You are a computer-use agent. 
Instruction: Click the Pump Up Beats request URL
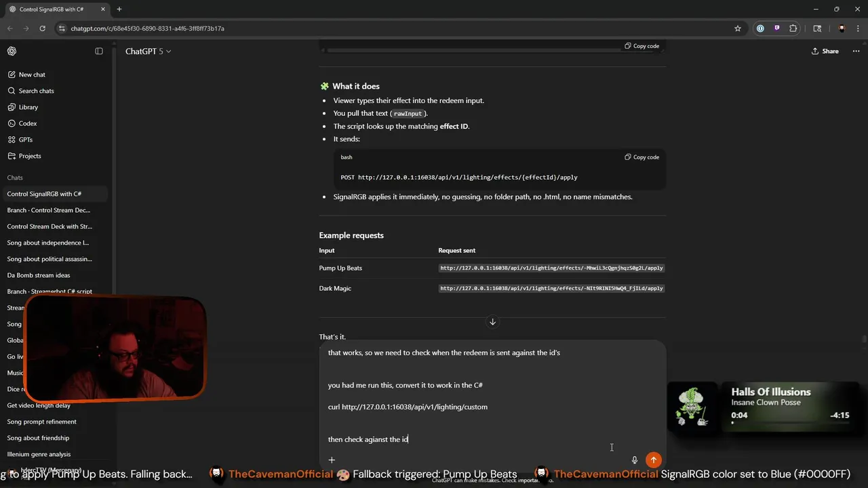click(551, 268)
